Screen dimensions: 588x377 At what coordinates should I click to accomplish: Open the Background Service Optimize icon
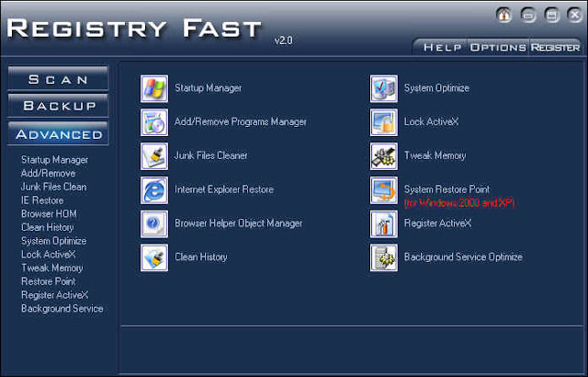point(384,257)
